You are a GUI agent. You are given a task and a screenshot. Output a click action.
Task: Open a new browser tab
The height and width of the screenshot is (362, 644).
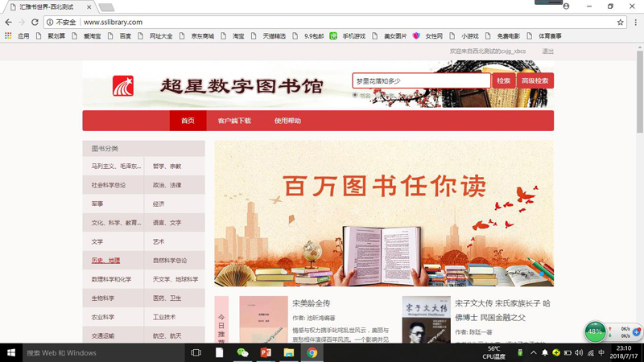coord(106,7)
